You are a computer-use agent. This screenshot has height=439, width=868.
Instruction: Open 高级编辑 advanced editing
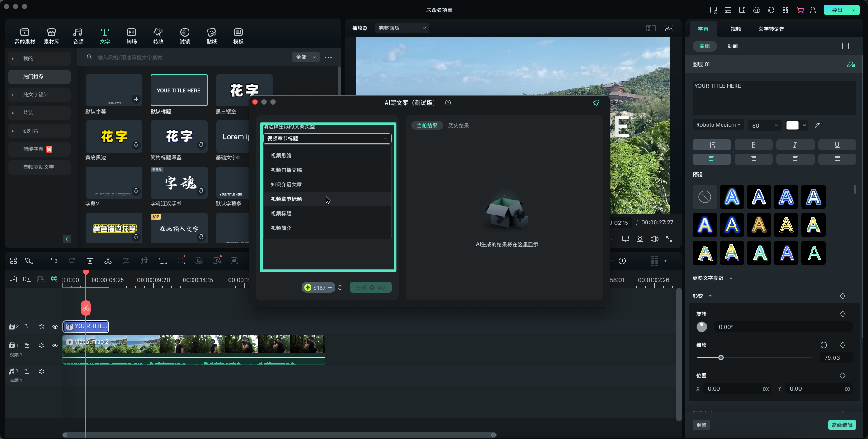click(x=842, y=425)
